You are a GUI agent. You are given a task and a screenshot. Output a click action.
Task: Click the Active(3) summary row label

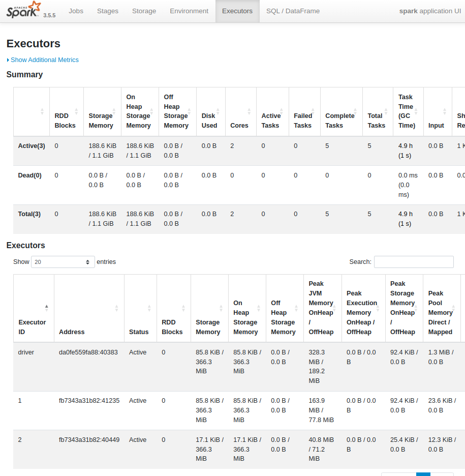pos(32,146)
